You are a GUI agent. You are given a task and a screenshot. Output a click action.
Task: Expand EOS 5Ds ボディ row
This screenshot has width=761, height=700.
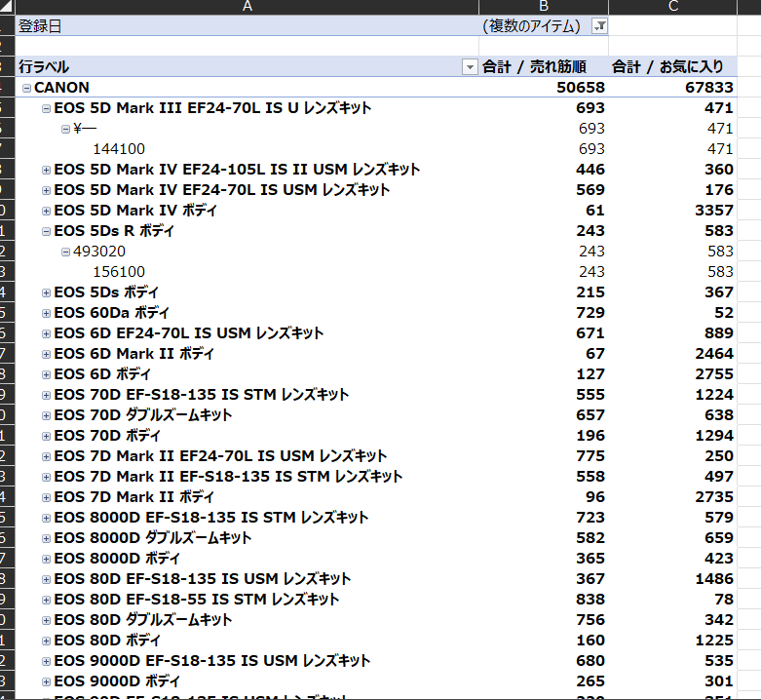46,292
